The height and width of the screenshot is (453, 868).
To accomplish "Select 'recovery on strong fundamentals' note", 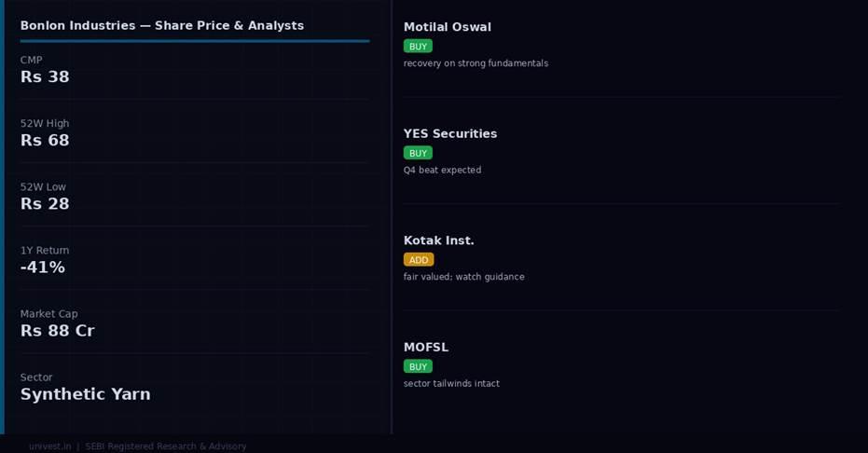I will 476,63.
